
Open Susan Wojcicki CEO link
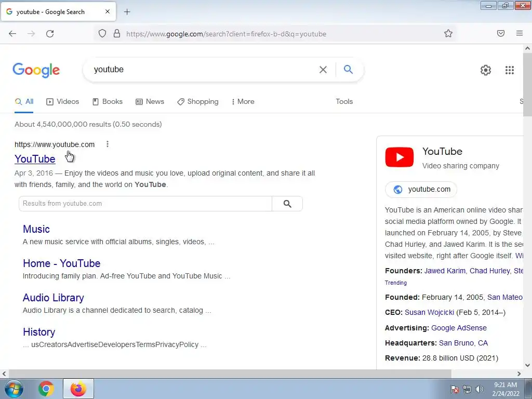(429, 312)
